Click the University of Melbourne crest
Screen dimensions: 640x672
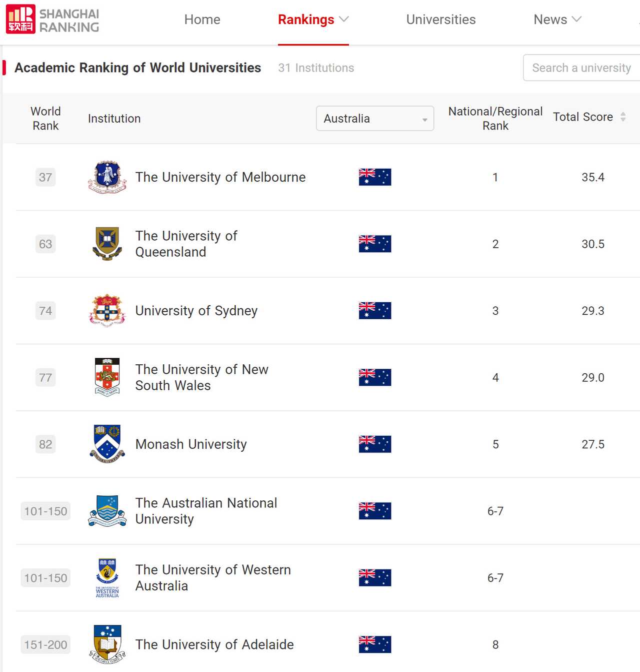pyautogui.click(x=107, y=177)
